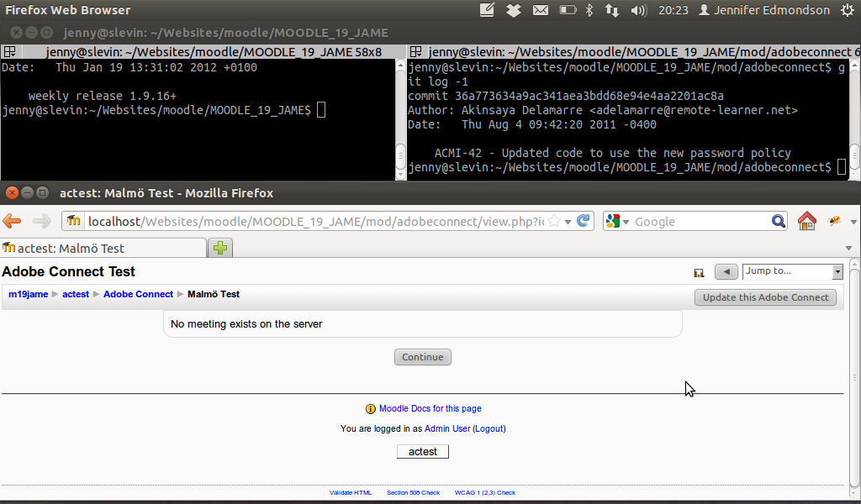Click the actest home button

[x=423, y=451]
